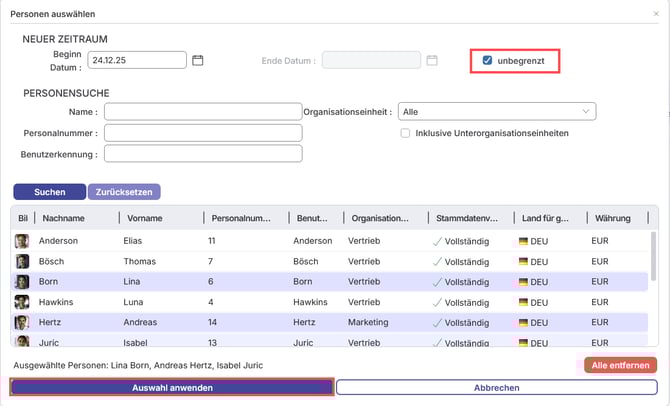670x406 pixels.
Task: Click the Suchen button
Action: point(49,191)
